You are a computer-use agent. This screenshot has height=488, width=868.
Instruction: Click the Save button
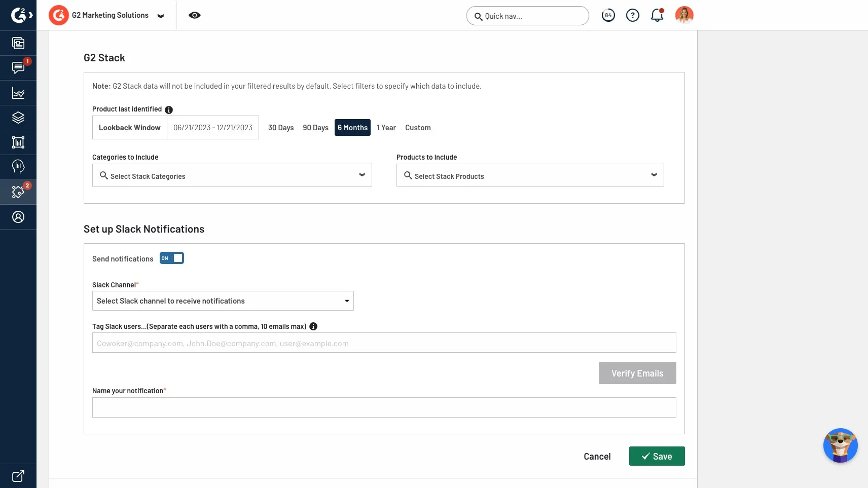coord(657,456)
